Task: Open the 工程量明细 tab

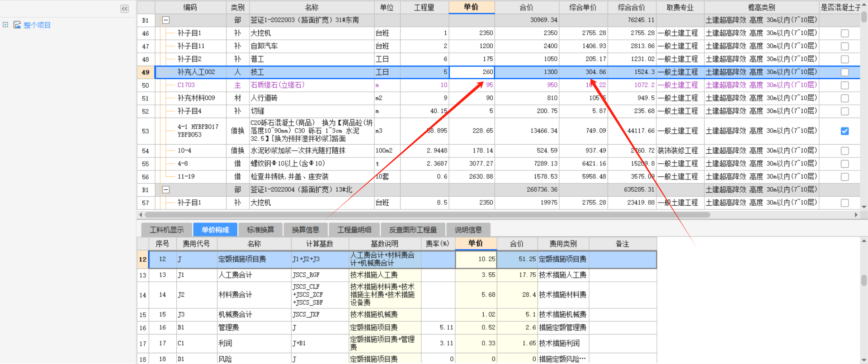Action: [354, 230]
